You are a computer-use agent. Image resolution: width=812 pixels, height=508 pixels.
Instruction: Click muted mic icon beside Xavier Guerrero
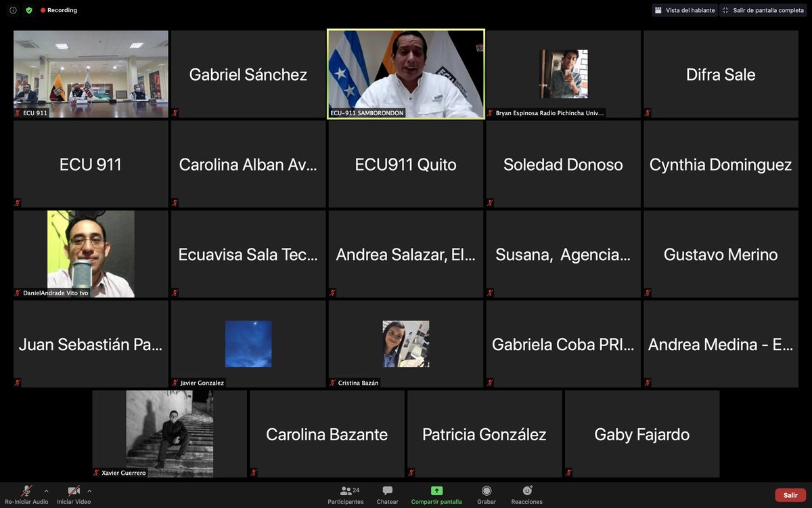click(96, 473)
